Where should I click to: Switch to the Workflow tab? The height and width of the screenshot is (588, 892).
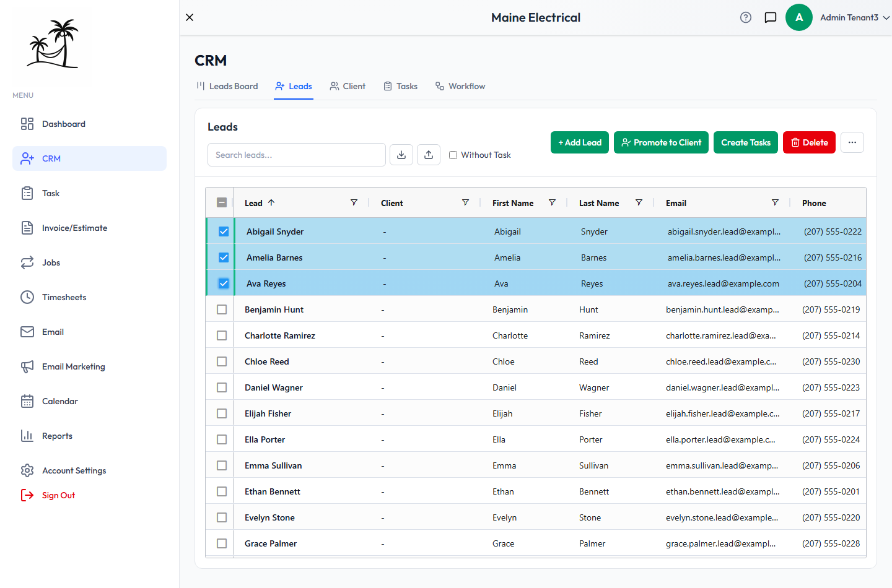460,86
